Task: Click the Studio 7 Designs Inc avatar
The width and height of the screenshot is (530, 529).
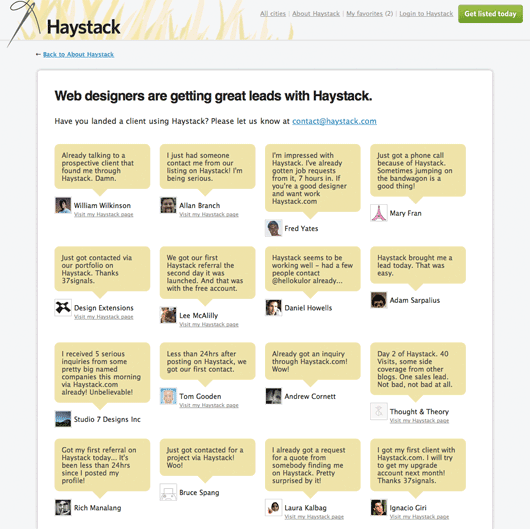Action: [x=63, y=419]
